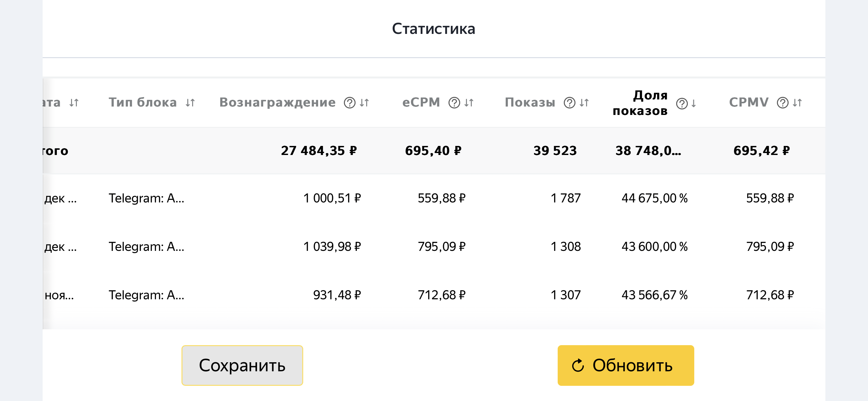This screenshot has width=868, height=401.
Task: Sort table by Вознаграждение arrows
Action: point(364,103)
